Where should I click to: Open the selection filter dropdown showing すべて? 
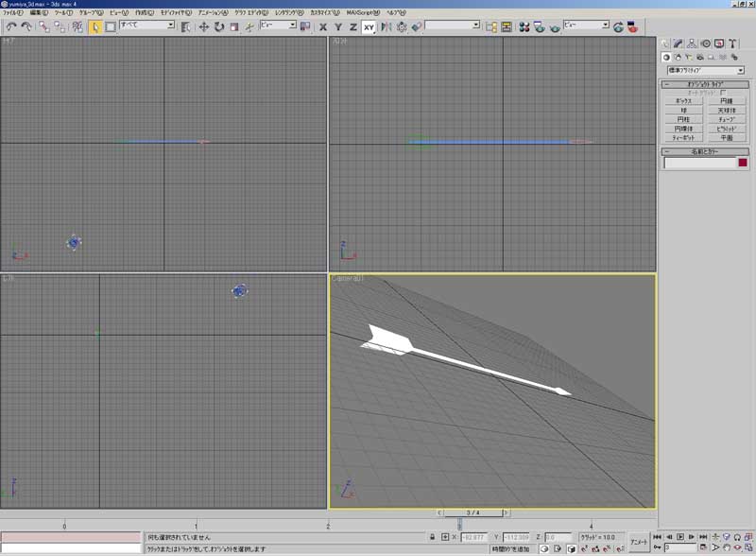[x=147, y=25]
